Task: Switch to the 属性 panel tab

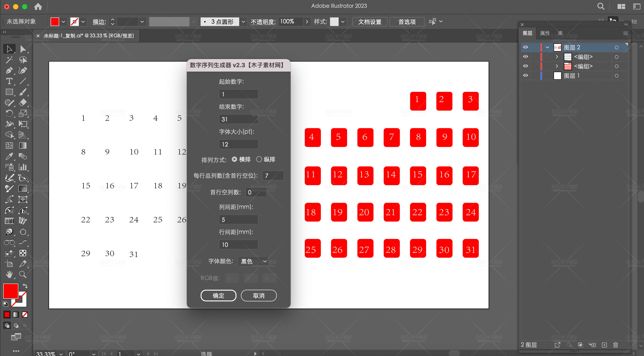Action: click(545, 33)
